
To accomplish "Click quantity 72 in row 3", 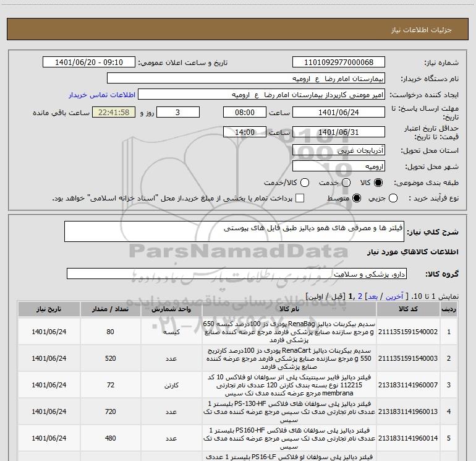I will 111,385.
